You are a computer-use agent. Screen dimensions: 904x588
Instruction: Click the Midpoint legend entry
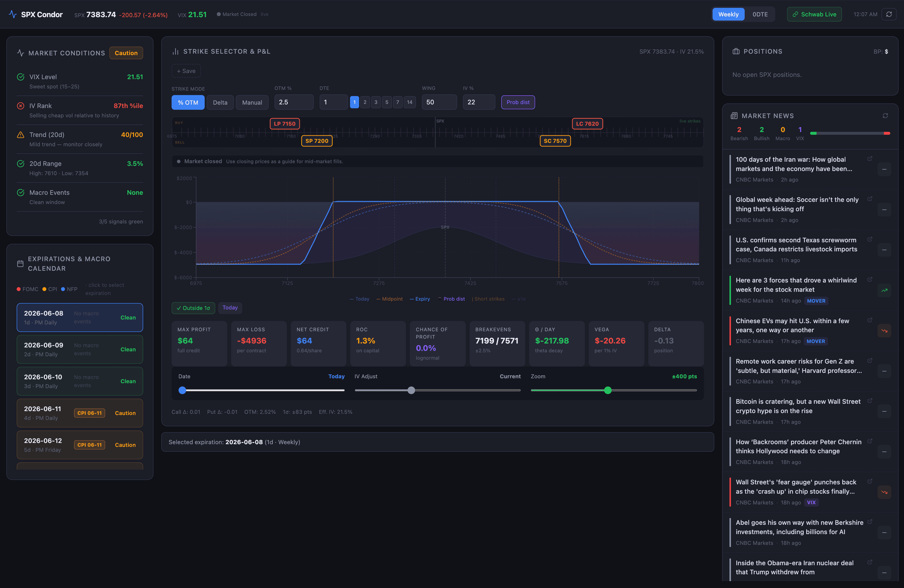click(389, 299)
